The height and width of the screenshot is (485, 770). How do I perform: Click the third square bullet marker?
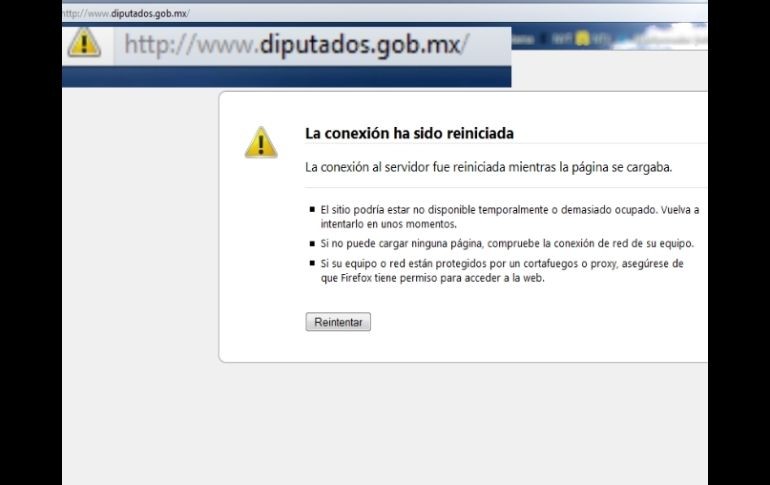coord(311,263)
